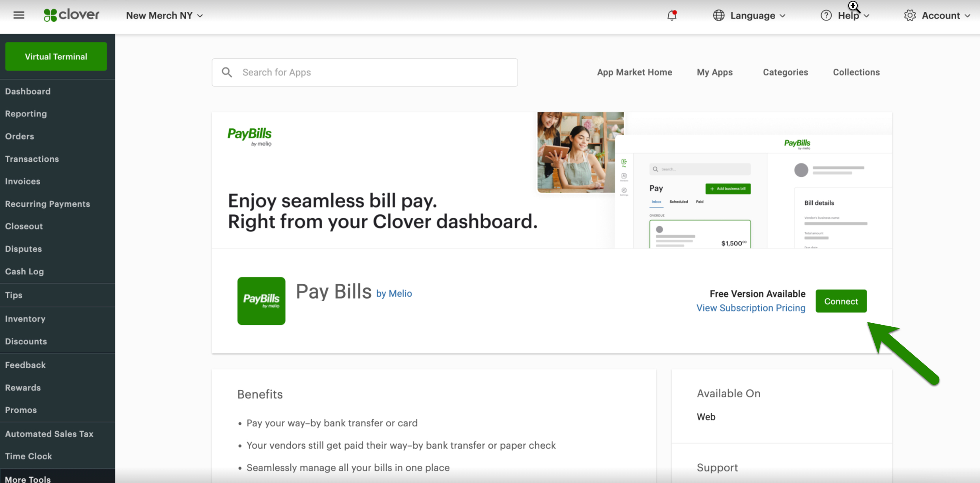
Task: Open the hamburger menu icon
Action: (x=19, y=15)
